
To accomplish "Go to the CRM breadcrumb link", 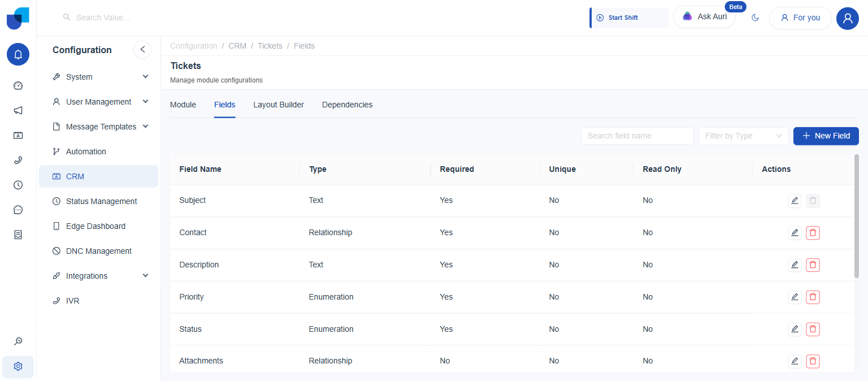I will (x=237, y=46).
